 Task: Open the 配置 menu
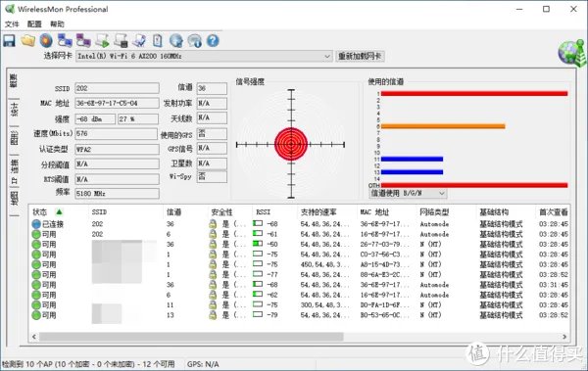34,24
